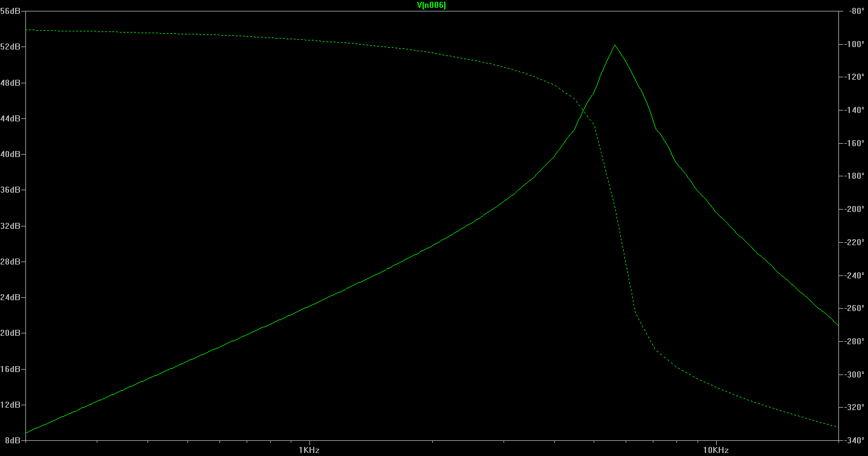Click the 28dB left axis label

10,262
